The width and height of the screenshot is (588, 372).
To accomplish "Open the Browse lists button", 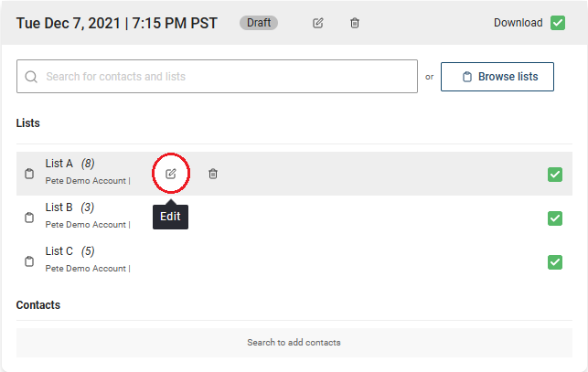I will 497,77.
